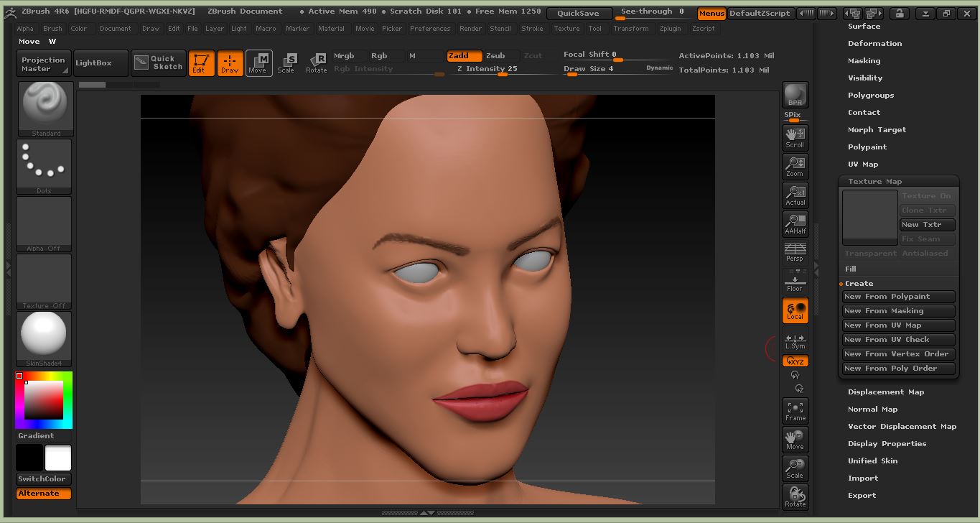
Task: Toggle the Floor grid
Action: pyautogui.click(x=795, y=281)
